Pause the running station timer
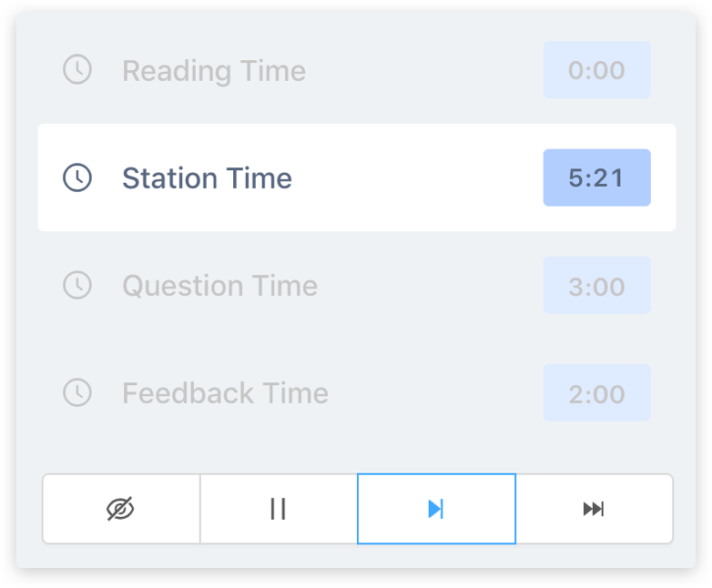The image size is (712, 588). tap(279, 509)
